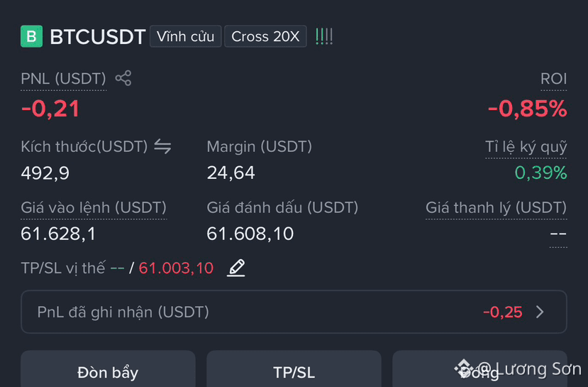Tap the ROI label tooltip
Image resolution: width=588 pixels, height=387 pixels.
point(553,79)
